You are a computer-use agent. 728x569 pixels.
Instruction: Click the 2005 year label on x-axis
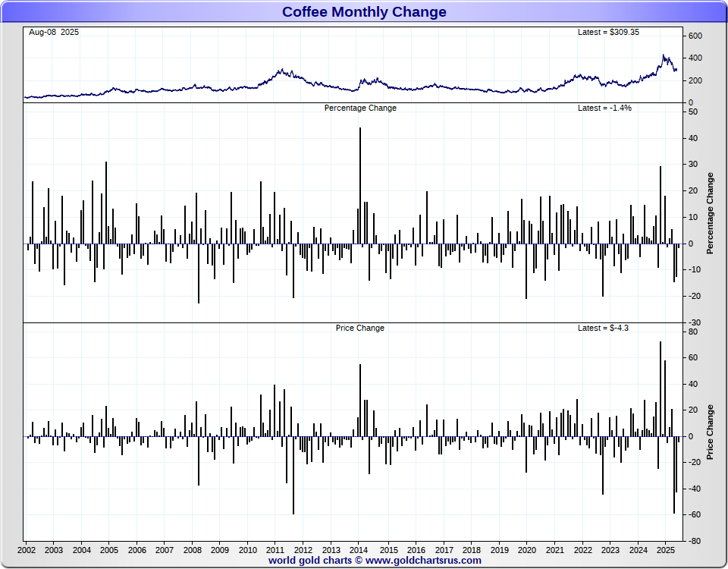(x=109, y=550)
